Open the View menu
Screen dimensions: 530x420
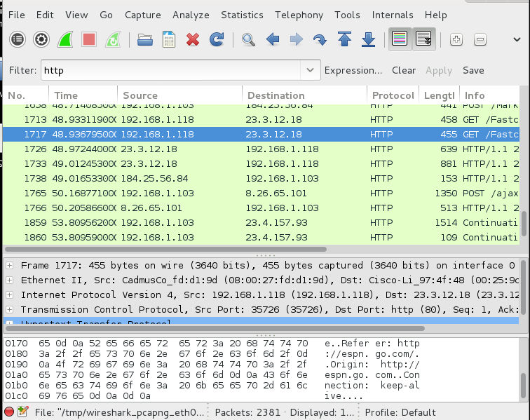click(76, 15)
